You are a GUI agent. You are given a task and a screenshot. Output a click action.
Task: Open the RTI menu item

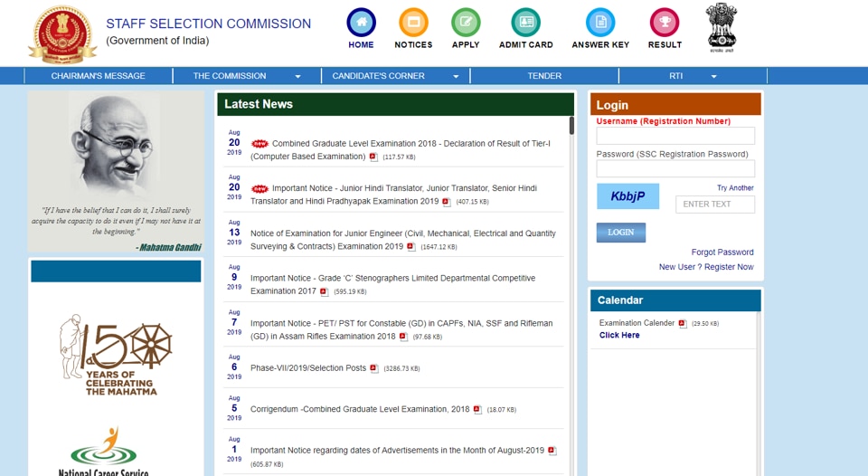pyautogui.click(x=676, y=76)
